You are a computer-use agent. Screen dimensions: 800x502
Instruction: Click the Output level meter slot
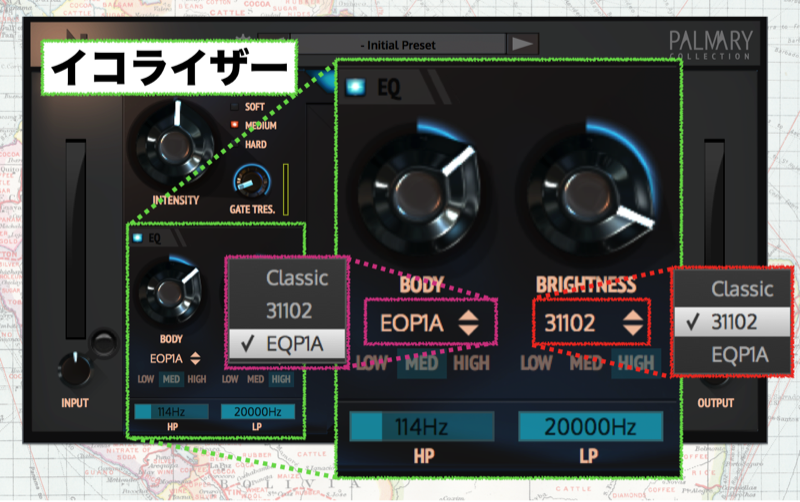click(714, 204)
